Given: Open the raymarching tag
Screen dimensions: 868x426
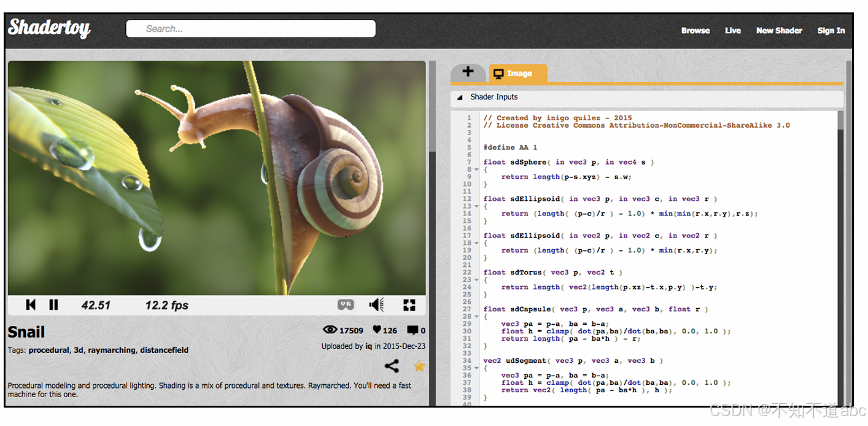Looking at the screenshot, I should click(111, 350).
